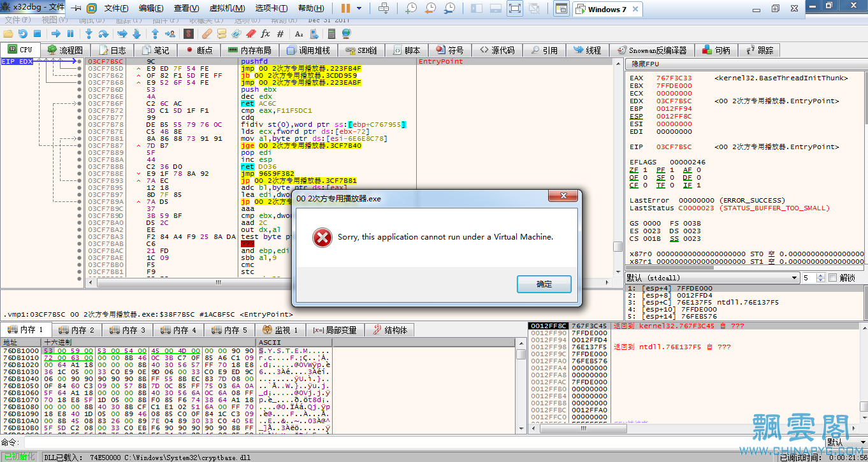Toggle the 解锁 checkbox
Viewport: 868px width, 462px height.
[x=832, y=278]
